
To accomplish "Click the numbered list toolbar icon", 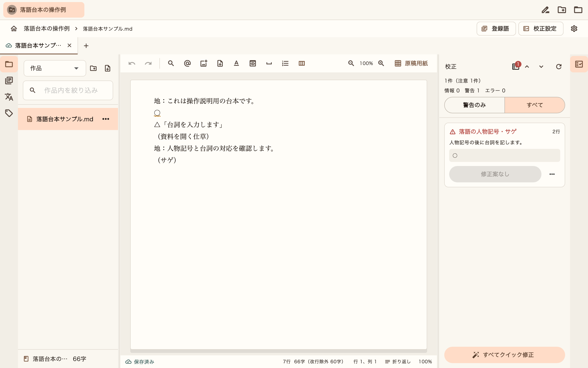I will 285,64.
